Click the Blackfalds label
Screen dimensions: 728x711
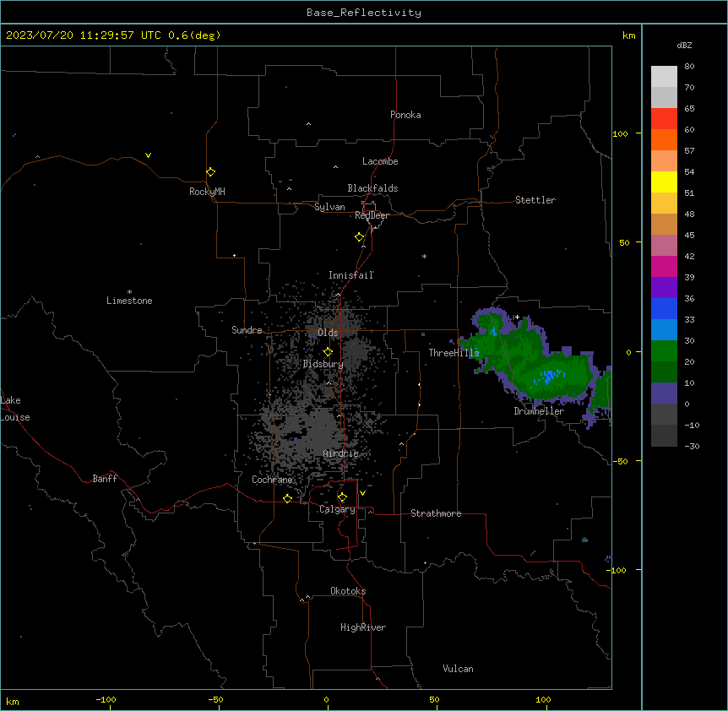click(372, 188)
